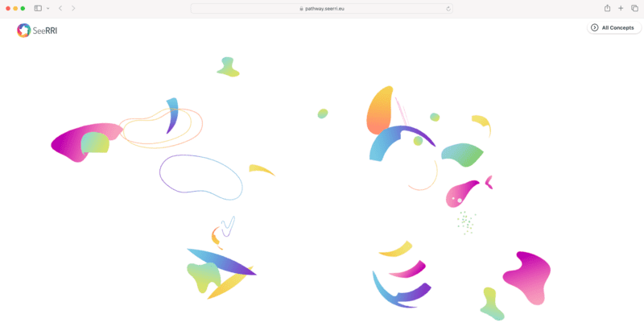Open the Share menu in Safari
Viewport: 644px width, 335px height.
pyautogui.click(x=607, y=8)
